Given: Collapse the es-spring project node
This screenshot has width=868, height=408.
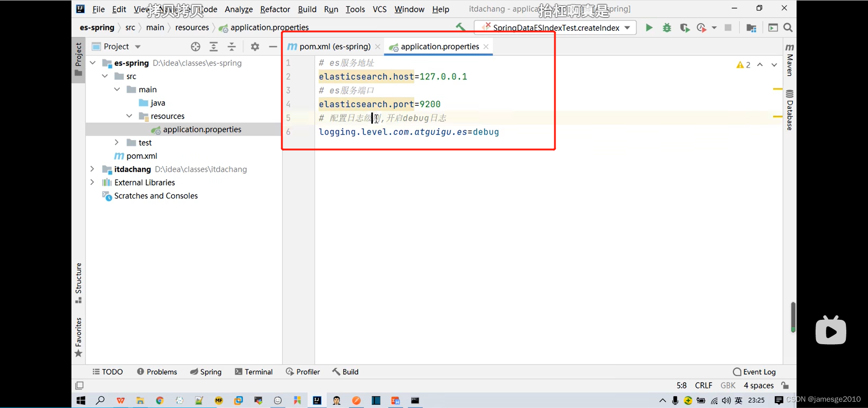Looking at the screenshot, I should coord(93,63).
